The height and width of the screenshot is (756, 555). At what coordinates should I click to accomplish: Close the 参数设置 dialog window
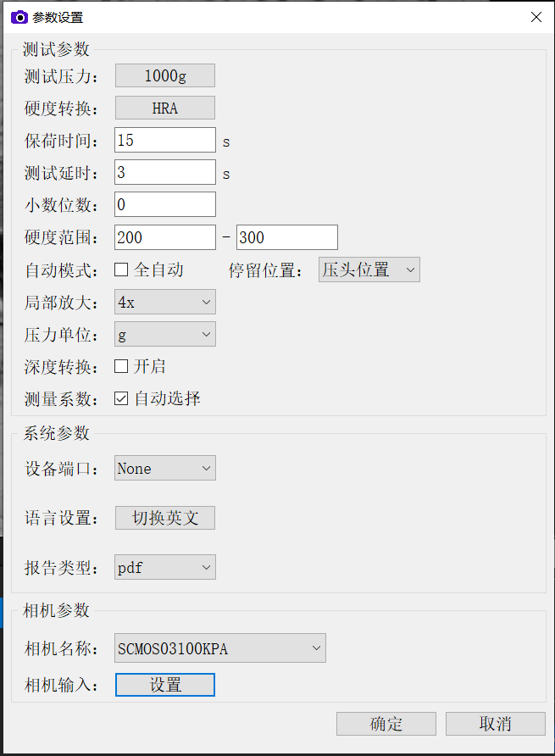tap(535, 17)
